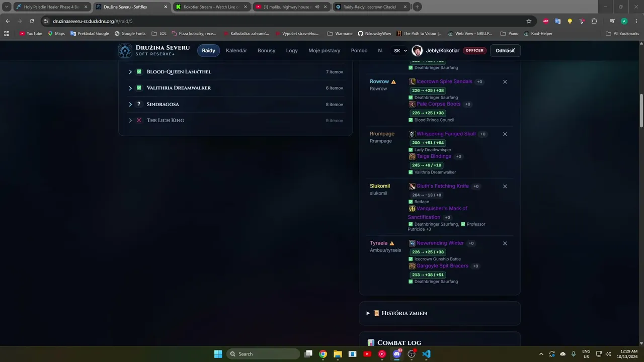This screenshot has width=644, height=362.
Task: Open the Bonusy nav tab
Action: click(267, 51)
